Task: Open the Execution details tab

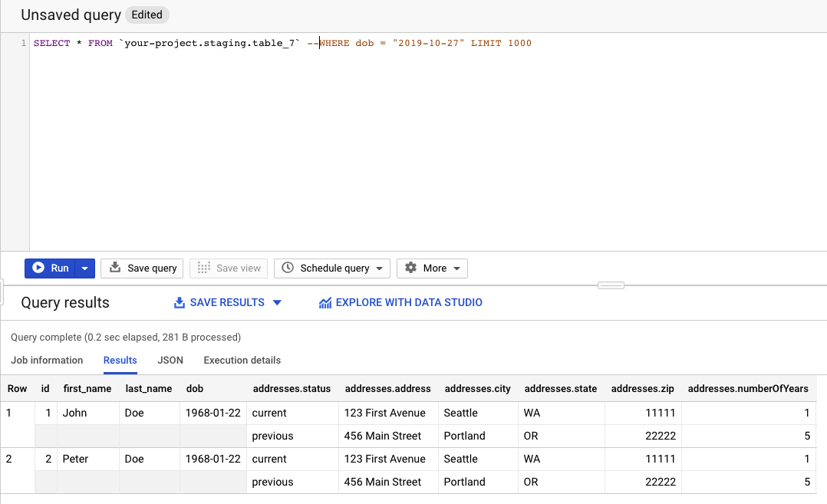Action: click(242, 360)
